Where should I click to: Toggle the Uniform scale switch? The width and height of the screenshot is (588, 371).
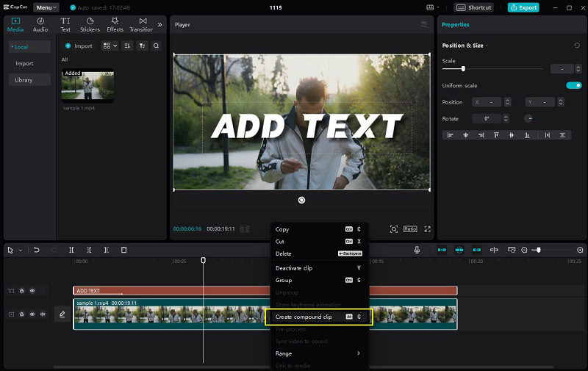click(x=573, y=85)
